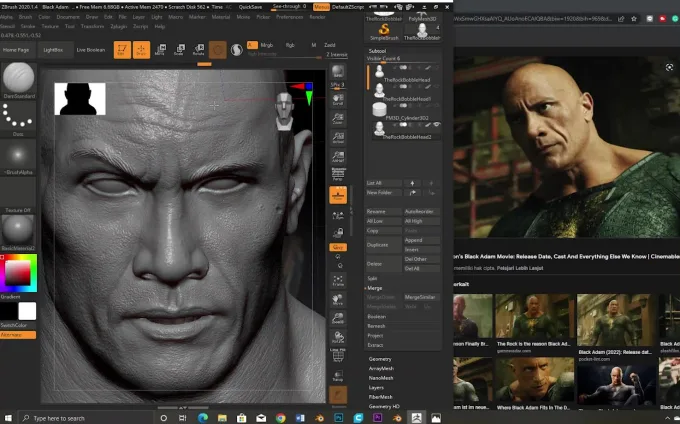The height and width of the screenshot is (424, 680).
Task: Open the Brush menu
Action: click(x=25, y=17)
